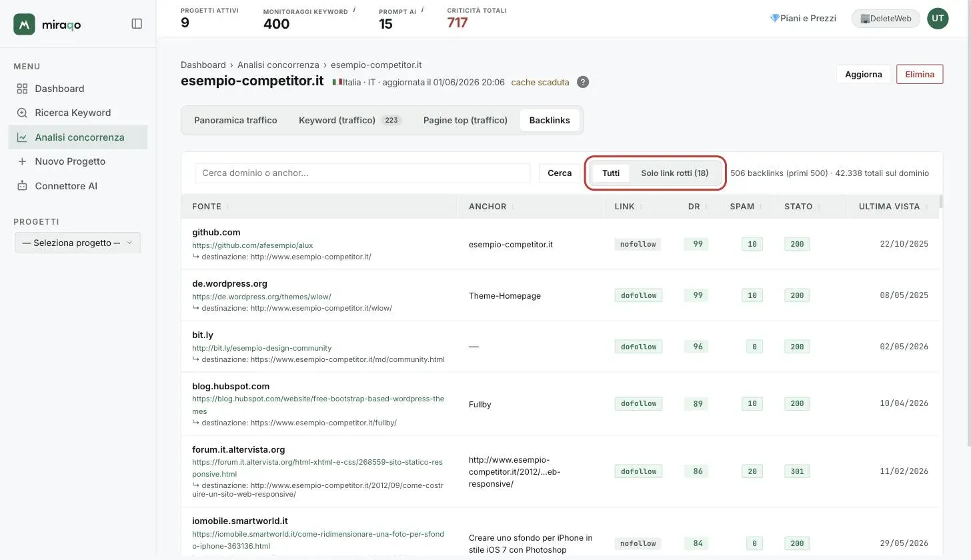Open de.wordpress.org/themes/wlow source link
This screenshot has width=971, height=560.
point(261,297)
